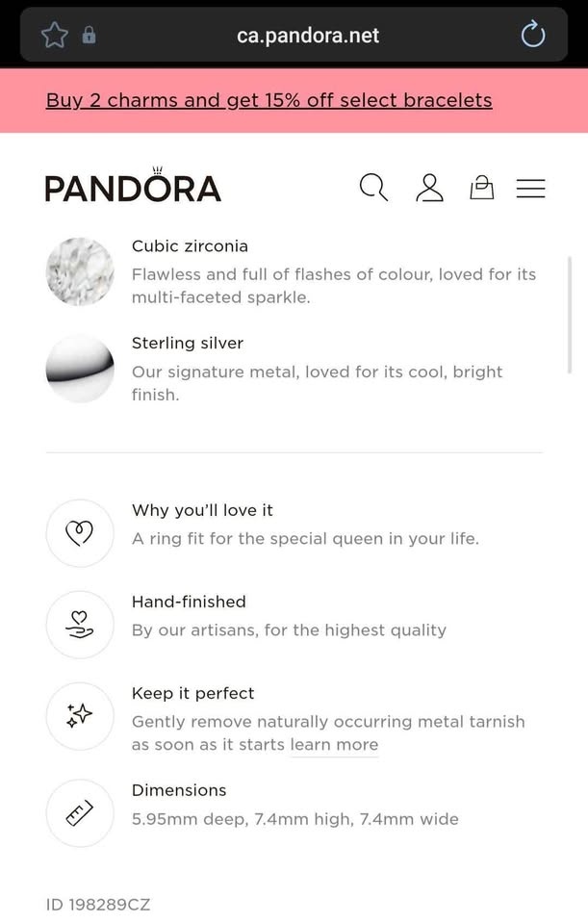Click the 'learn more' tarnish link

pos(334,744)
